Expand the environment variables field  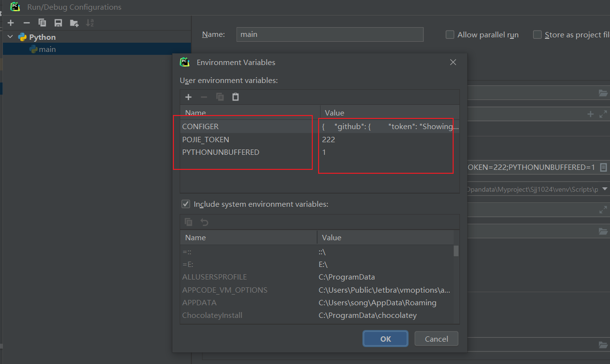[604, 167]
